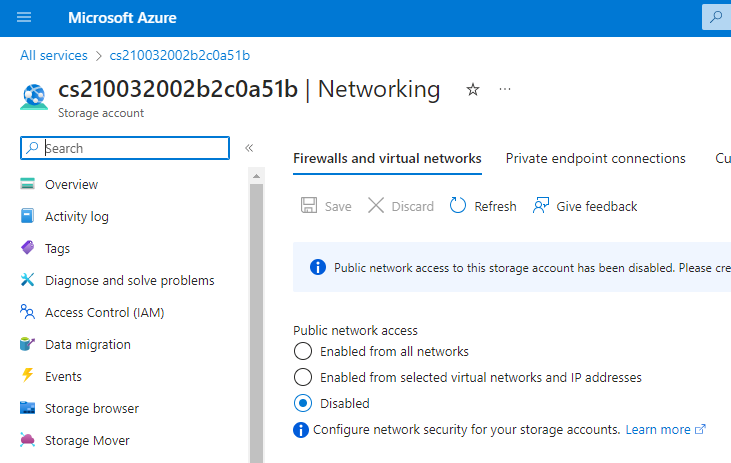Click the Storage account subtitle text
Screen dimensions: 731x463
click(101, 113)
